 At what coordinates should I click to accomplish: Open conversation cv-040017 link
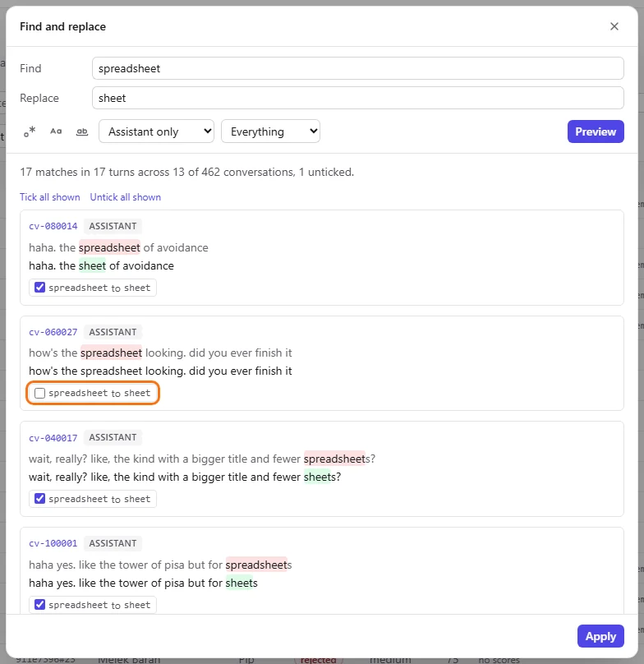(x=53, y=437)
